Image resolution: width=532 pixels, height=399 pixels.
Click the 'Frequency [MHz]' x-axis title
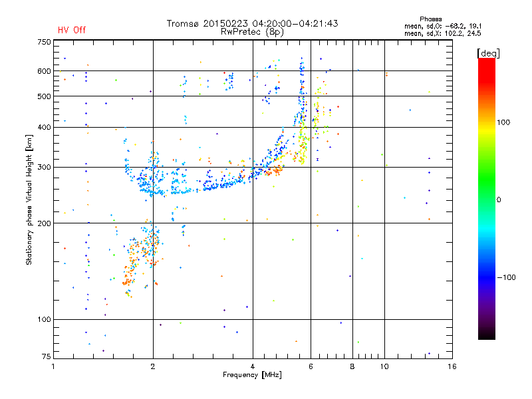pyautogui.click(x=252, y=375)
